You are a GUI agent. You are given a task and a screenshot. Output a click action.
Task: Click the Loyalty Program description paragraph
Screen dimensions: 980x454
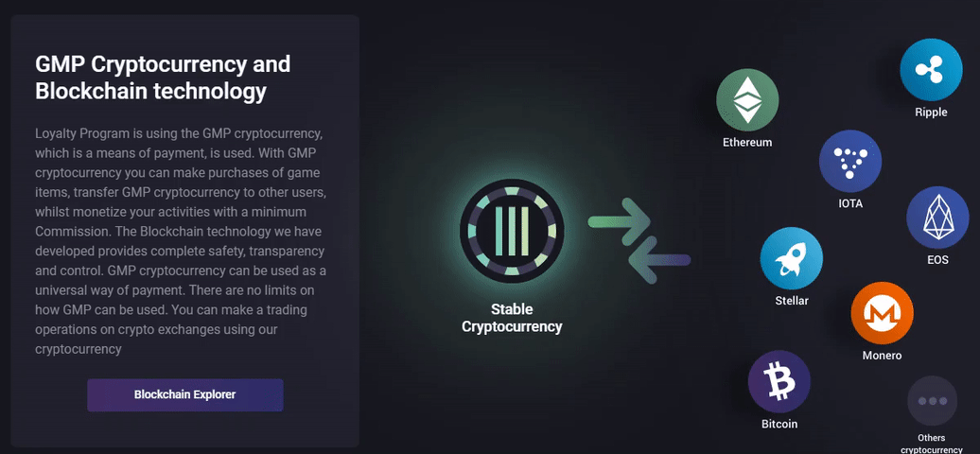tap(181, 242)
